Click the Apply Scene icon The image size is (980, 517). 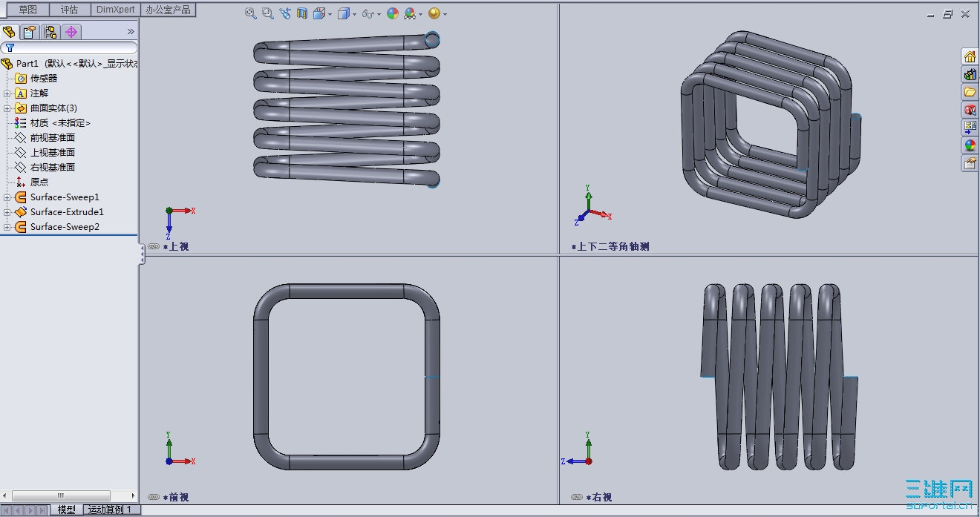(x=409, y=13)
